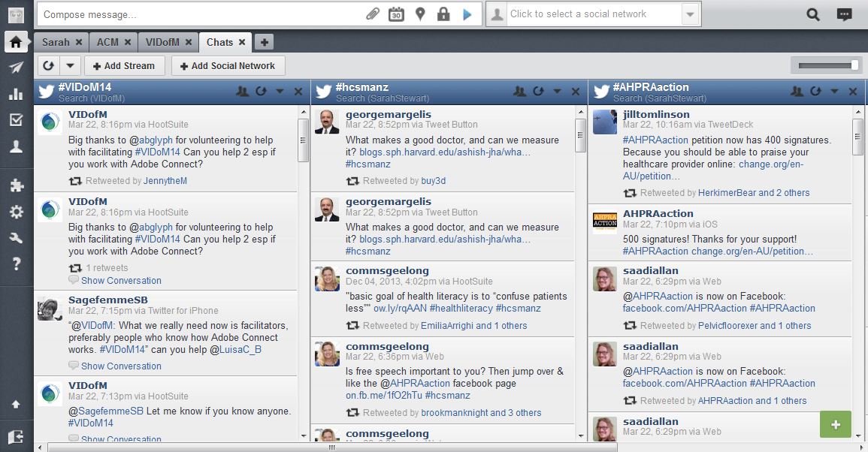Refresh the #AHPRAaction stream
Image resolution: width=868 pixels, height=452 pixels.
[x=816, y=92]
